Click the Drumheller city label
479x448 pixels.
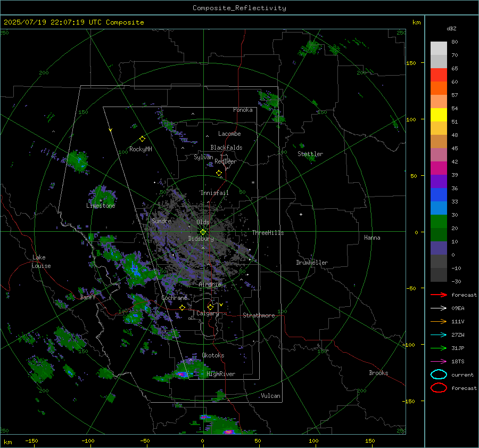312,263
